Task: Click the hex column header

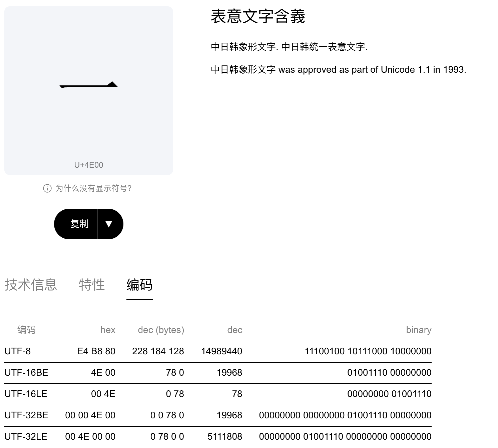Action: coord(108,330)
